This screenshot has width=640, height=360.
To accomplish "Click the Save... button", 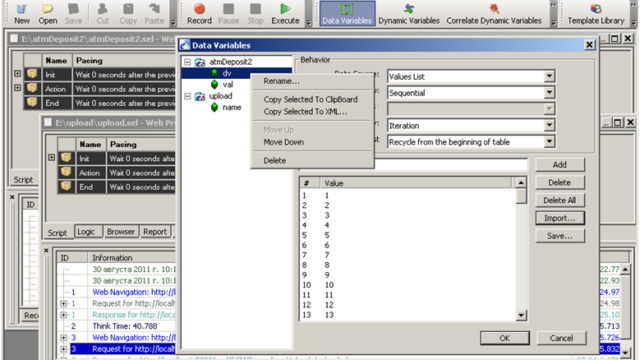I will click(560, 236).
